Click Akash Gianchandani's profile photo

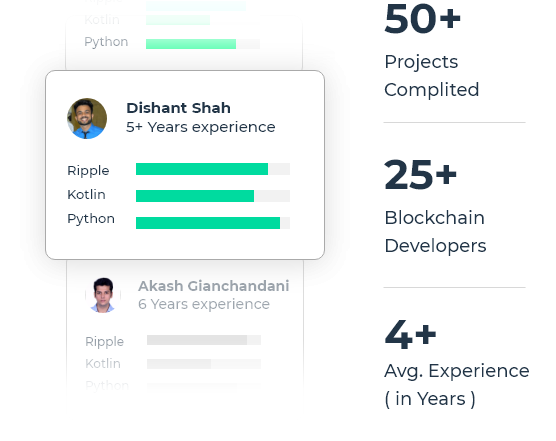(103, 295)
